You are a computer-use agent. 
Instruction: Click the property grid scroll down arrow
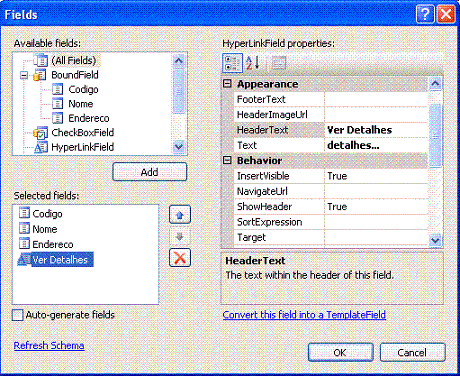pyautogui.click(x=435, y=240)
